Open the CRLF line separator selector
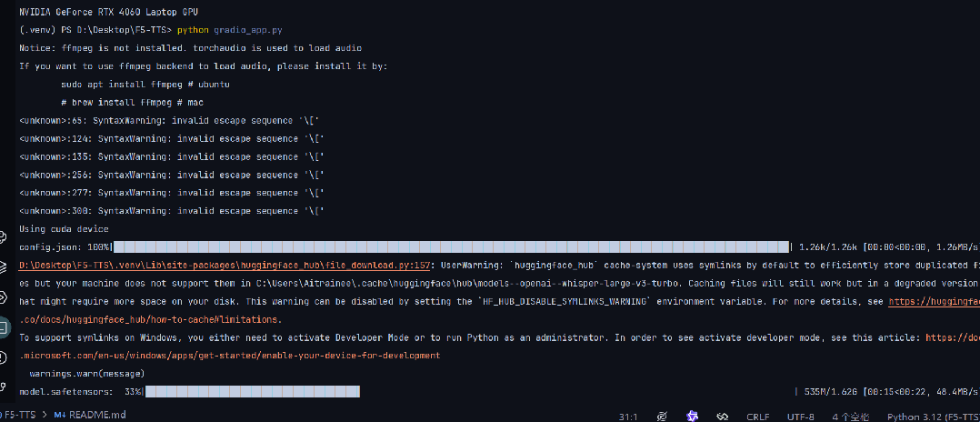The width and height of the screenshot is (980, 422). tap(757, 416)
